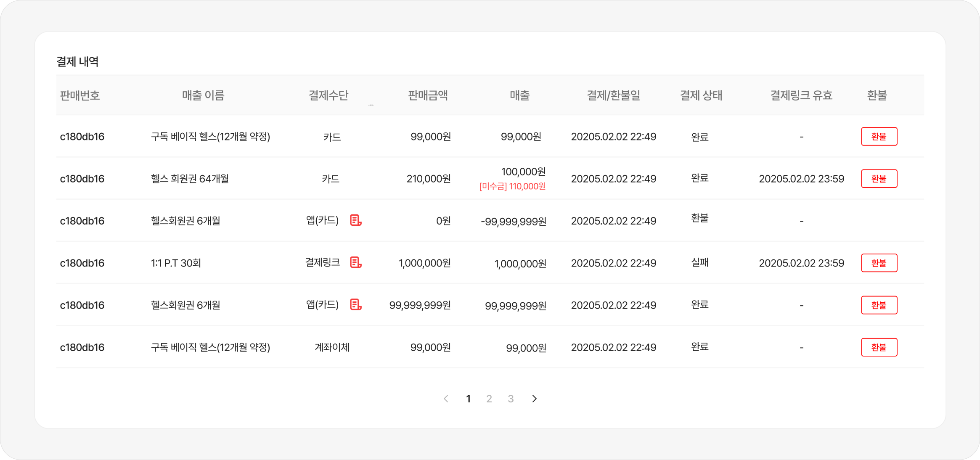
Task: Click the 결제/환불일 column header
Action: pos(613,95)
